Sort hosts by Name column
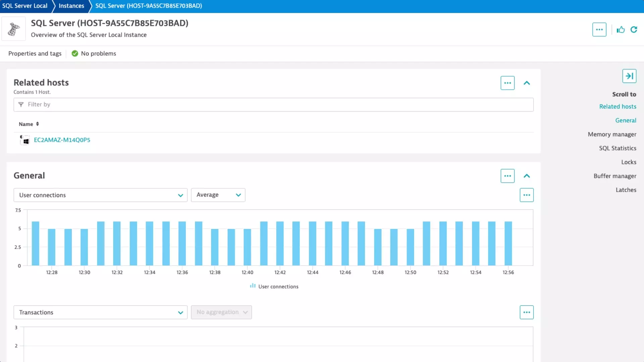The width and height of the screenshot is (644, 362). (x=37, y=124)
